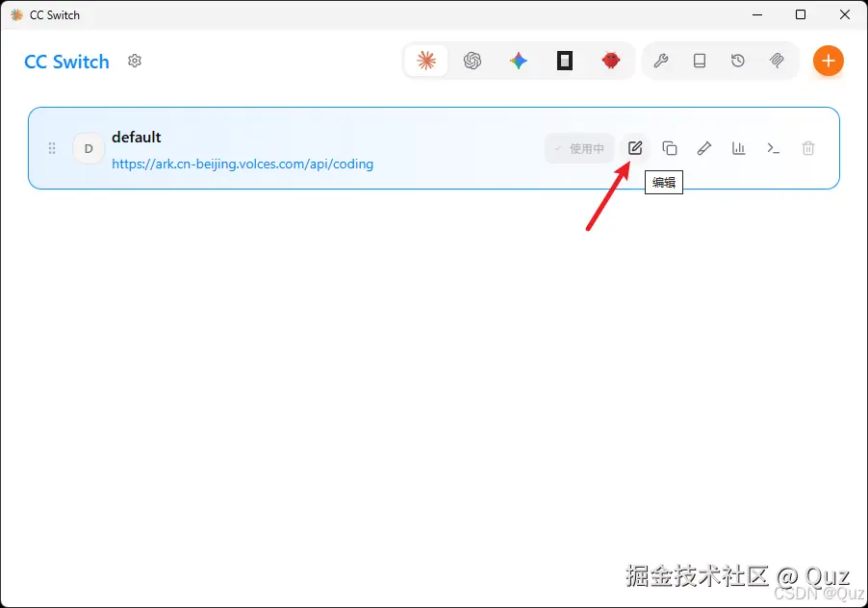
Task: Click the 使用中 status button
Action: (579, 148)
